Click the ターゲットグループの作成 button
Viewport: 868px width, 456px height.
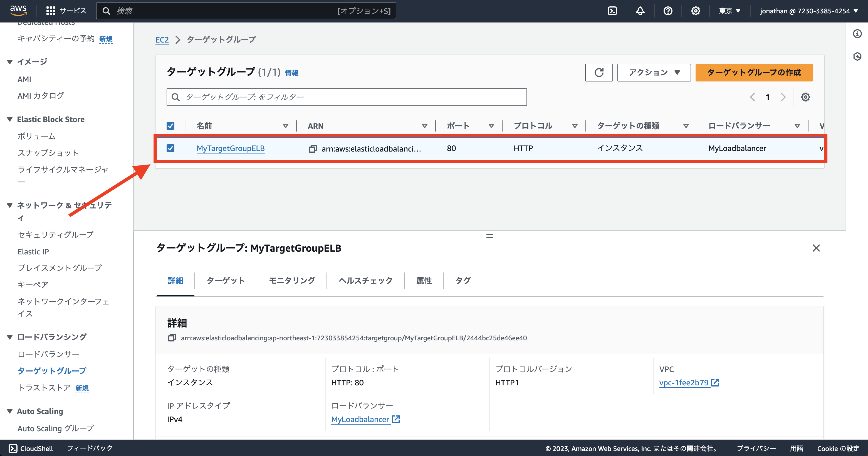click(x=754, y=72)
